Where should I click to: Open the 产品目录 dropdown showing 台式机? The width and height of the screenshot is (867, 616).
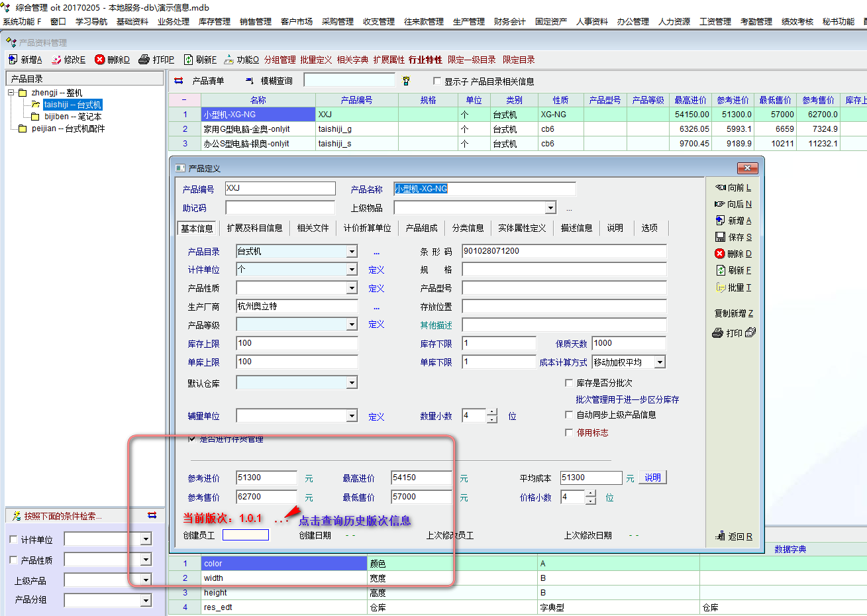pyautogui.click(x=352, y=252)
